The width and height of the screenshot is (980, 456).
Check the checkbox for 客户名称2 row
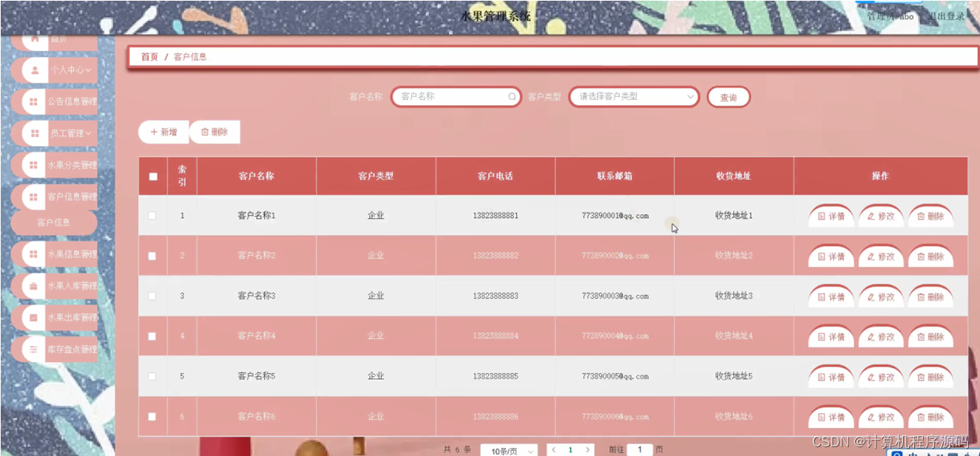pyautogui.click(x=152, y=256)
